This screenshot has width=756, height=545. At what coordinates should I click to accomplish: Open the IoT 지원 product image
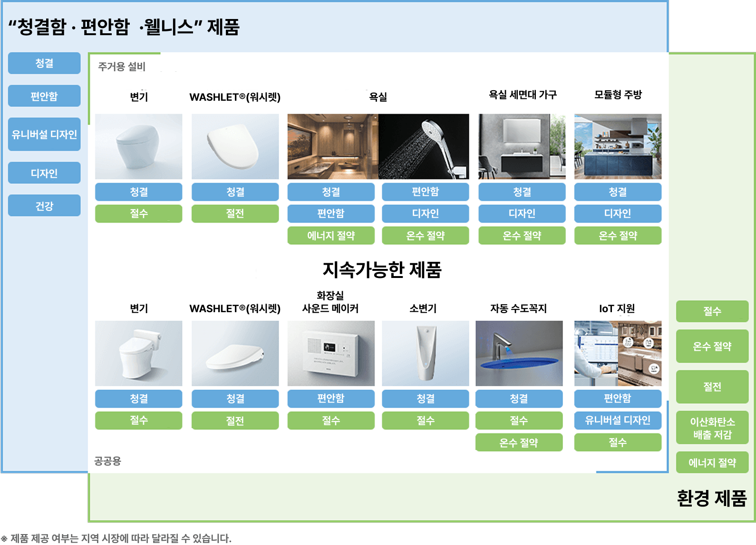618,353
